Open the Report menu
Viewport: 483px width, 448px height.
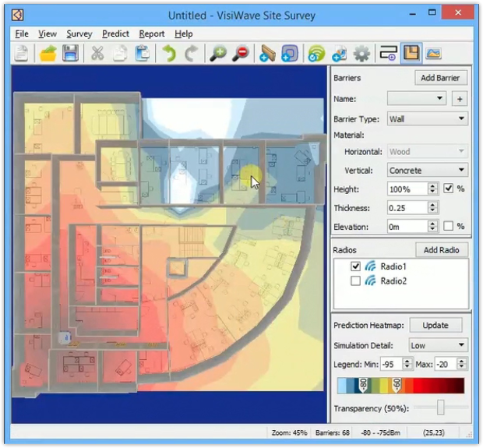click(x=152, y=34)
